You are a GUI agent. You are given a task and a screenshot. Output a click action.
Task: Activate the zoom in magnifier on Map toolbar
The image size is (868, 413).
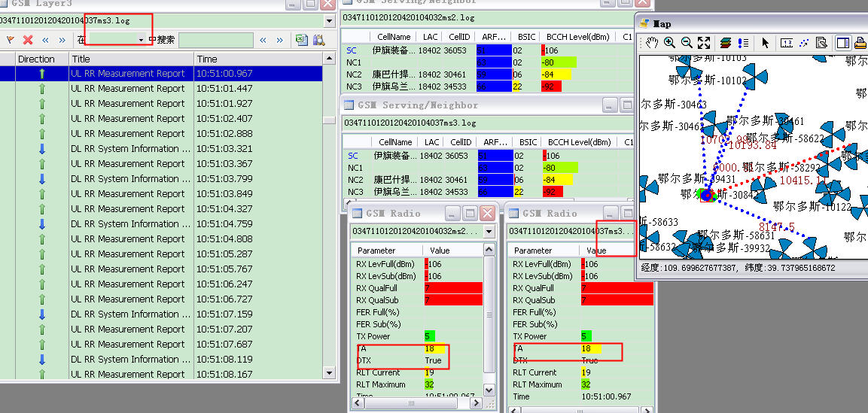(669, 43)
